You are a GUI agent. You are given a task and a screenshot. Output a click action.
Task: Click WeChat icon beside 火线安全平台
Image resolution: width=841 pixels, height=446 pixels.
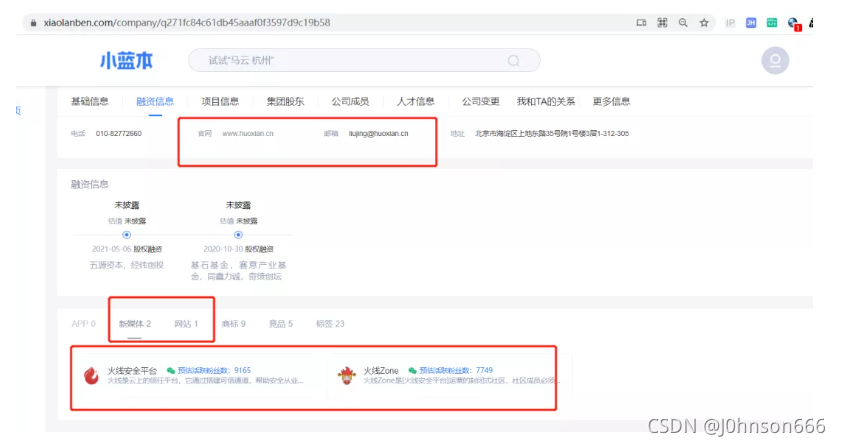tap(171, 370)
